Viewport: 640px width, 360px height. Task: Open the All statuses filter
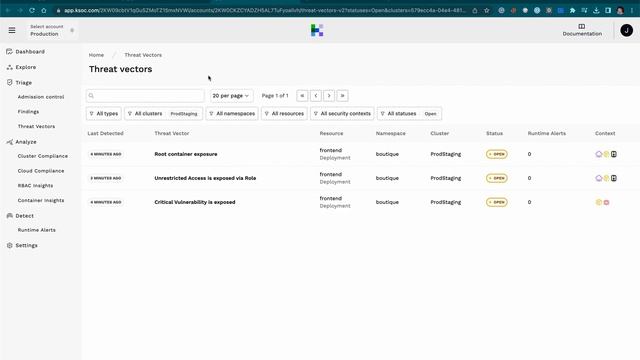point(409,113)
